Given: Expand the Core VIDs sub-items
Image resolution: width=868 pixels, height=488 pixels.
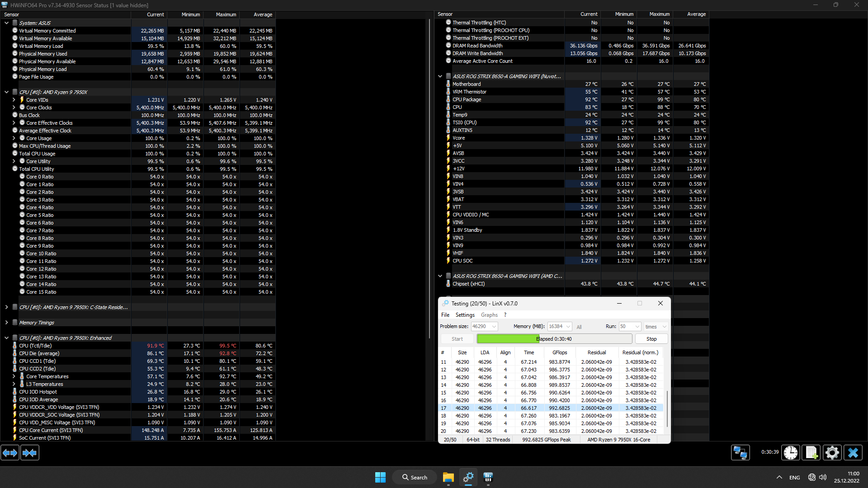Looking at the screenshot, I should click(x=14, y=100).
